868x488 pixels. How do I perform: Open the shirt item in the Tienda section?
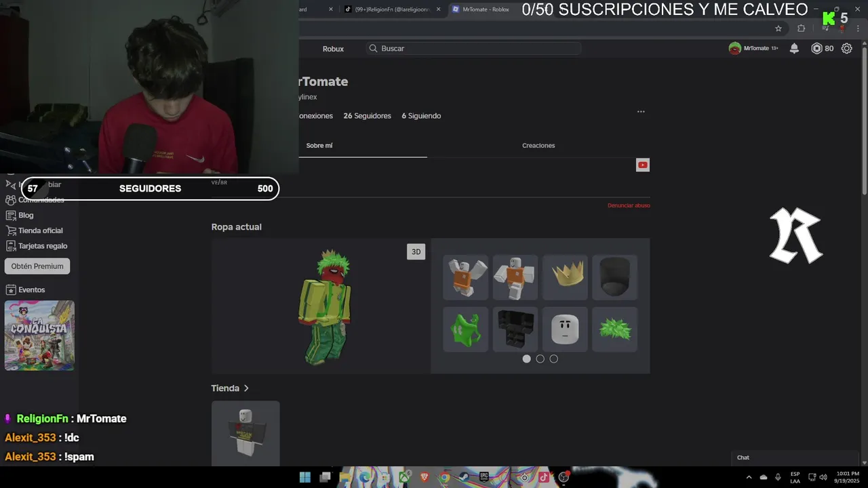click(245, 433)
